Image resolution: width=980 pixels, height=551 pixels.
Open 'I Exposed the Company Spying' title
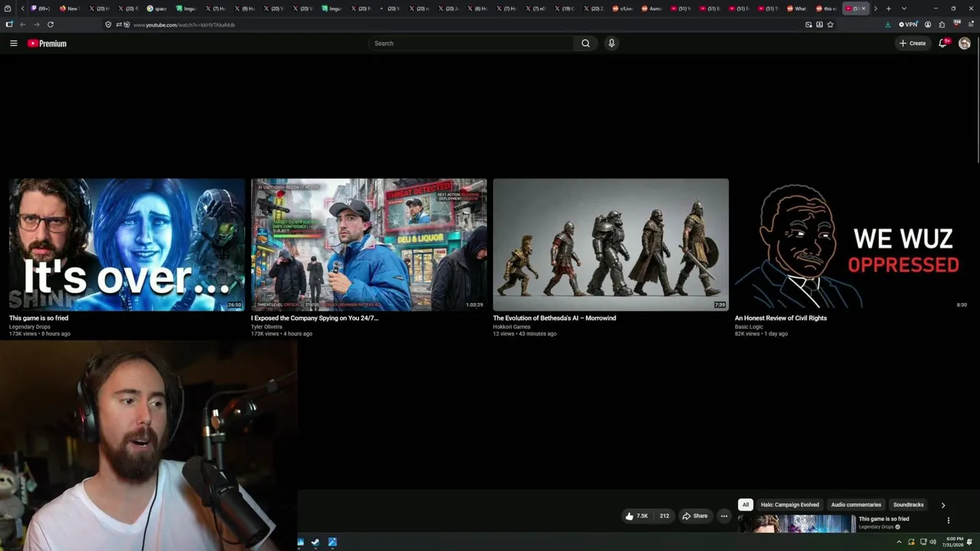coord(315,318)
